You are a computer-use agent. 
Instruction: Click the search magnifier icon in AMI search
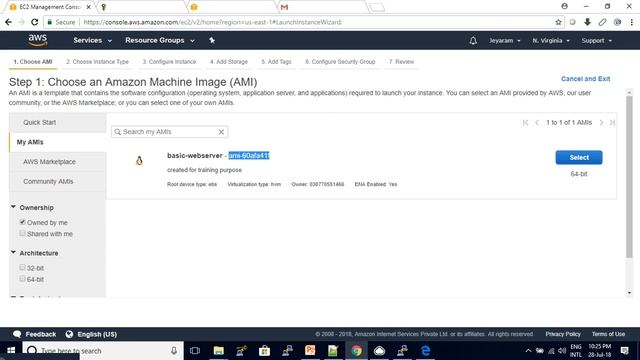coord(118,132)
